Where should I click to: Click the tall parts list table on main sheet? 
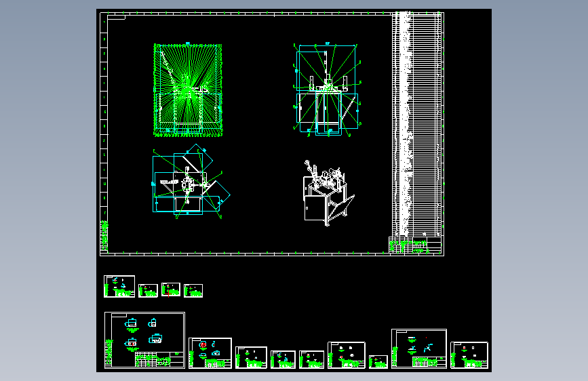(418, 124)
